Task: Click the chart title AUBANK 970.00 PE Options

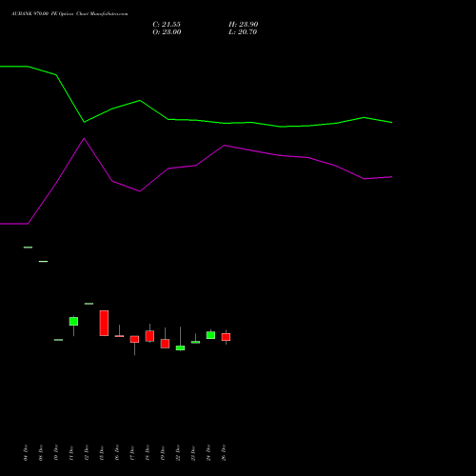Action: coord(43,14)
